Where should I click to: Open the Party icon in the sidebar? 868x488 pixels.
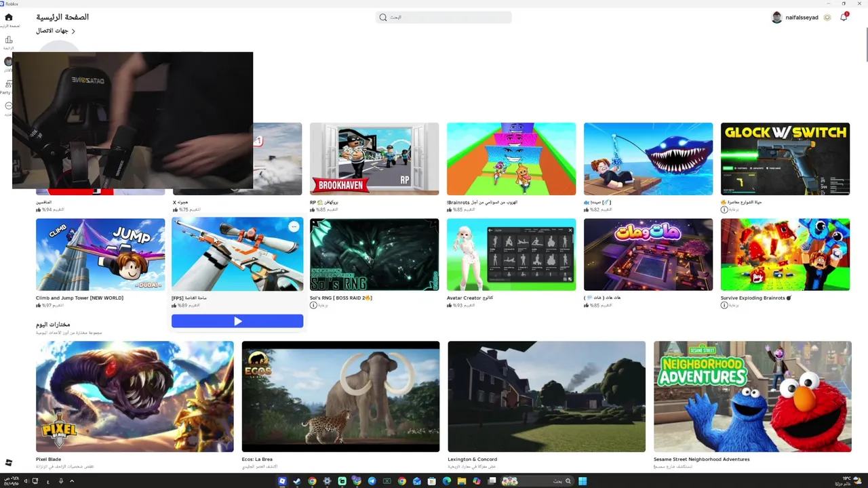pyautogui.click(x=8, y=84)
